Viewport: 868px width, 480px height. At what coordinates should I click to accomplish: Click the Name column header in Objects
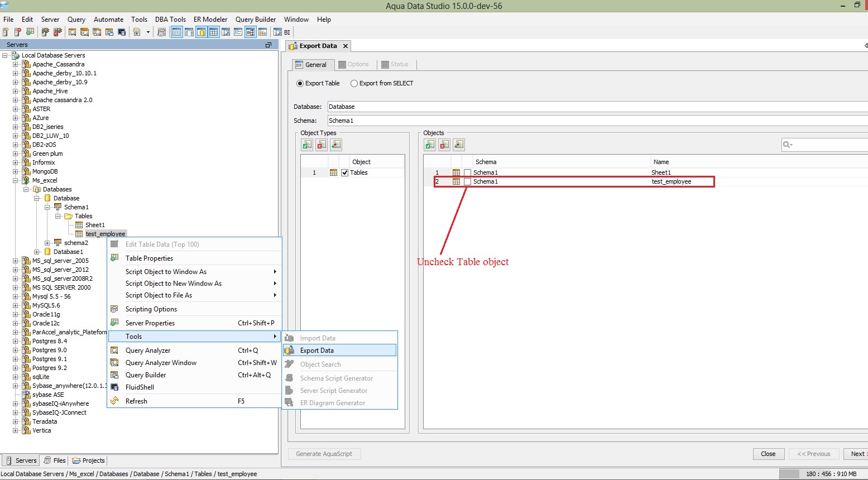pyautogui.click(x=661, y=162)
